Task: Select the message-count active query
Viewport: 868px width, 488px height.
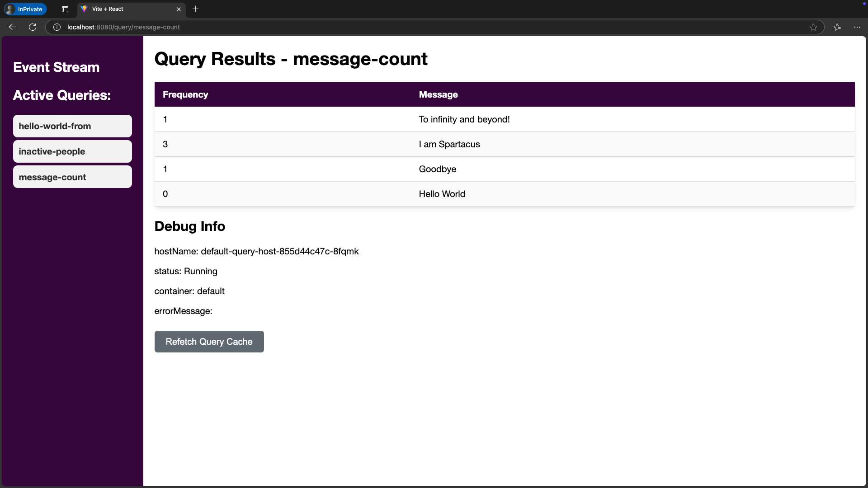Action: coord(72,177)
